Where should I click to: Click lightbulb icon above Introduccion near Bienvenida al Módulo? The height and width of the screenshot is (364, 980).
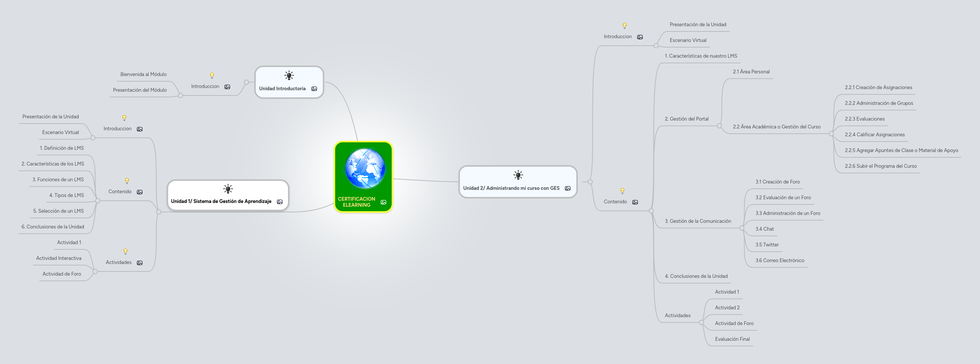[212, 75]
